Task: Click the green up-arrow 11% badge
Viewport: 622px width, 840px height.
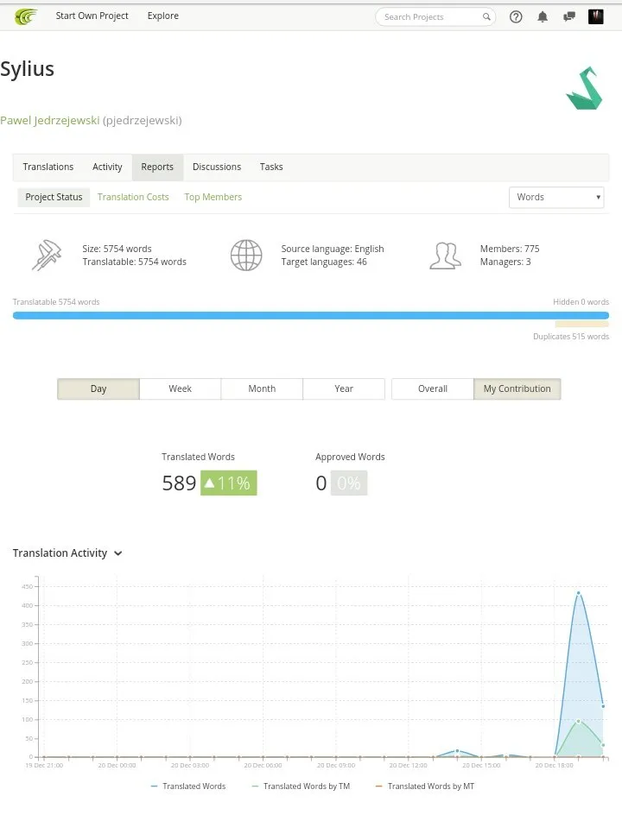Action: [229, 483]
